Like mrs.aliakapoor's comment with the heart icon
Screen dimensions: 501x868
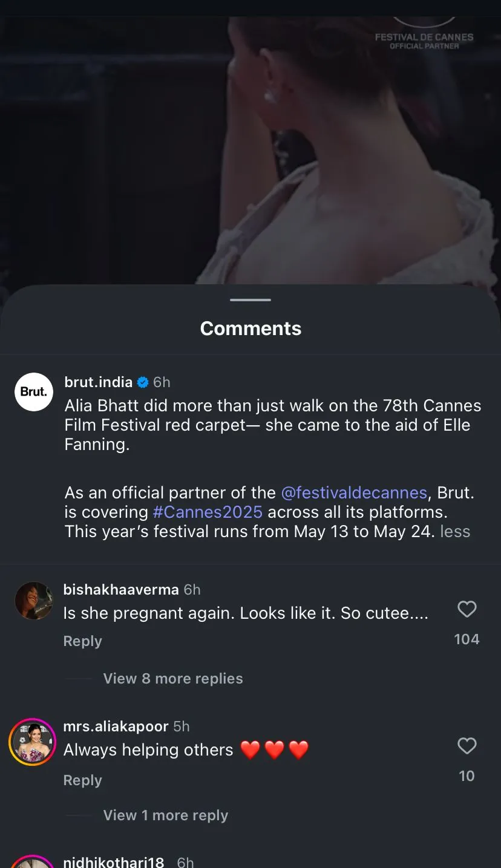click(x=467, y=746)
